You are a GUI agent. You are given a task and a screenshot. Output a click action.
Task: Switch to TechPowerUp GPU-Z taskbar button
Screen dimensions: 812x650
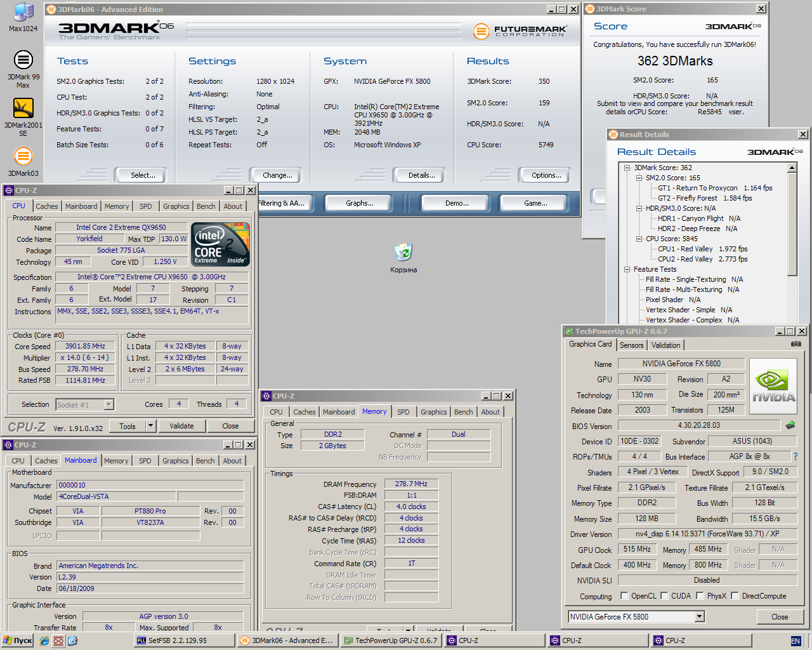391,640
